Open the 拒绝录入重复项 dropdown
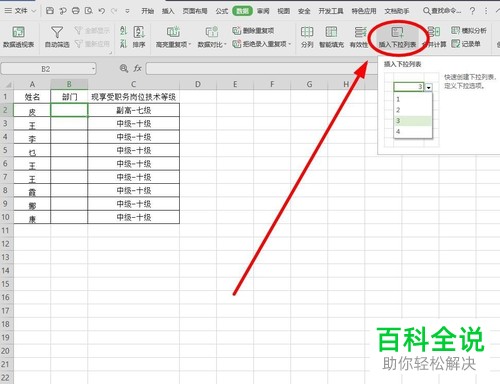Image resolution: width=500 pixels, height=384 pixels. [262, 44]
